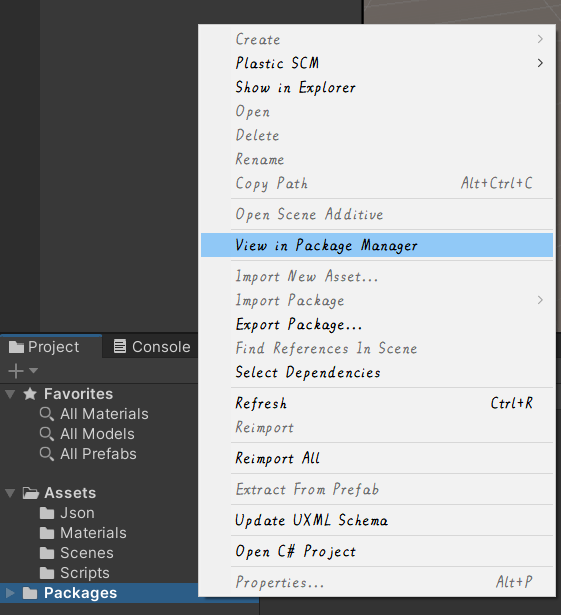Screen dimensions: 561x615
Task: Collapse the Assets folder tree
Action: pos(10,493)
